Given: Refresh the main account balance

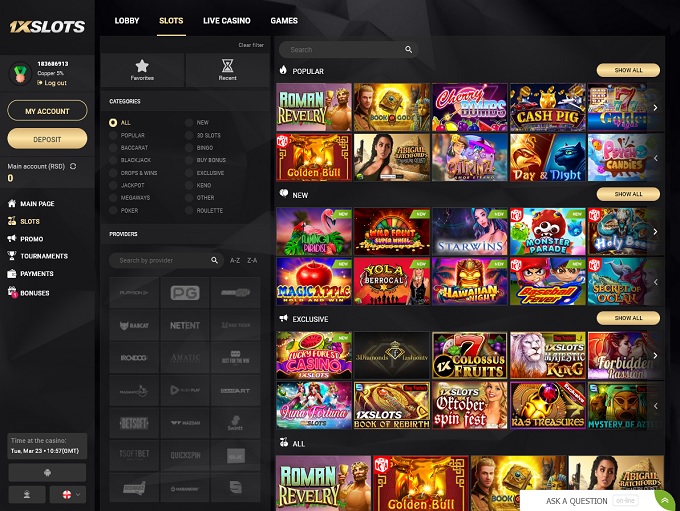Looking at the screenshot, I should (73, 166).
